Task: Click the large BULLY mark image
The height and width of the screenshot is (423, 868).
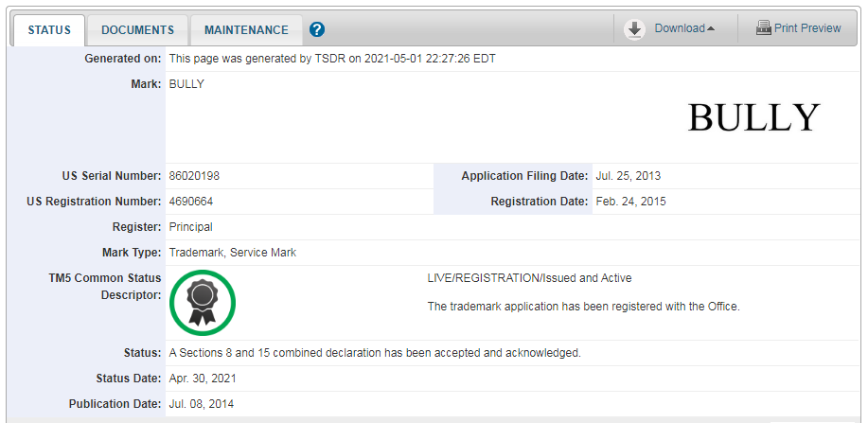Action: click(753, 117)
